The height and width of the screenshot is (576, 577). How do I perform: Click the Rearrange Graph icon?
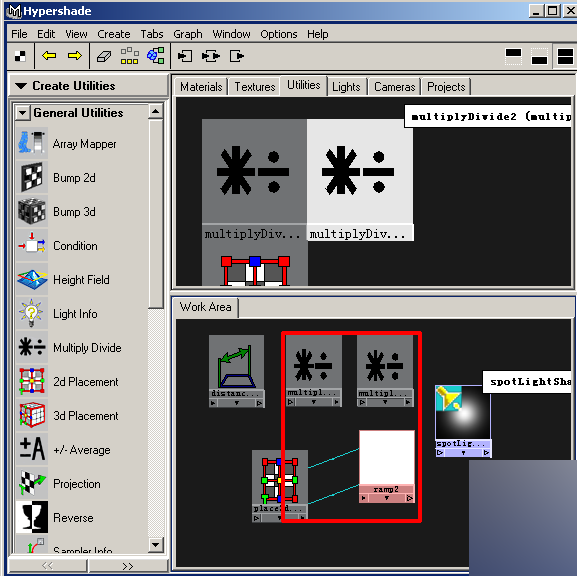(130, 56)
